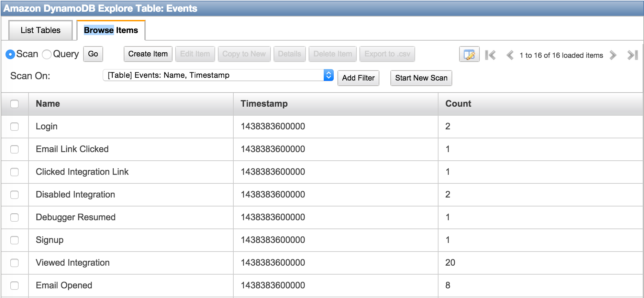Click the Create Item button
This screenshot has width=644, height=298.
pos(148,54)
